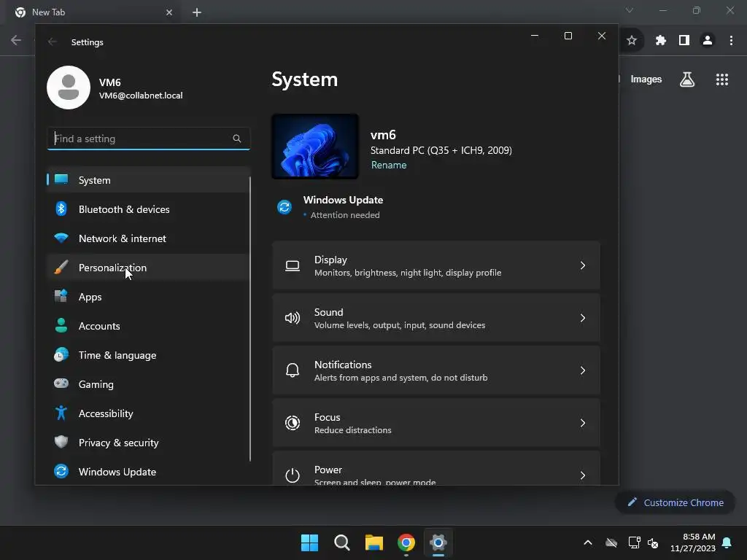Toggle Chrome side panel icon
The image size is (747, 560).
684,41
